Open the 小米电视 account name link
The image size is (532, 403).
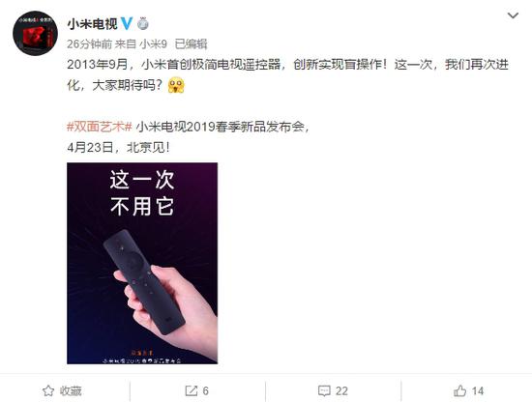point(92,24)
